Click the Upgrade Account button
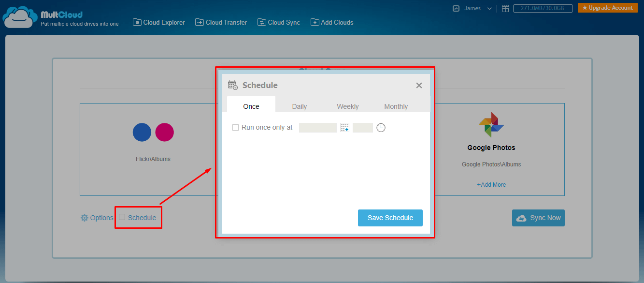 (x=607, y=8)
